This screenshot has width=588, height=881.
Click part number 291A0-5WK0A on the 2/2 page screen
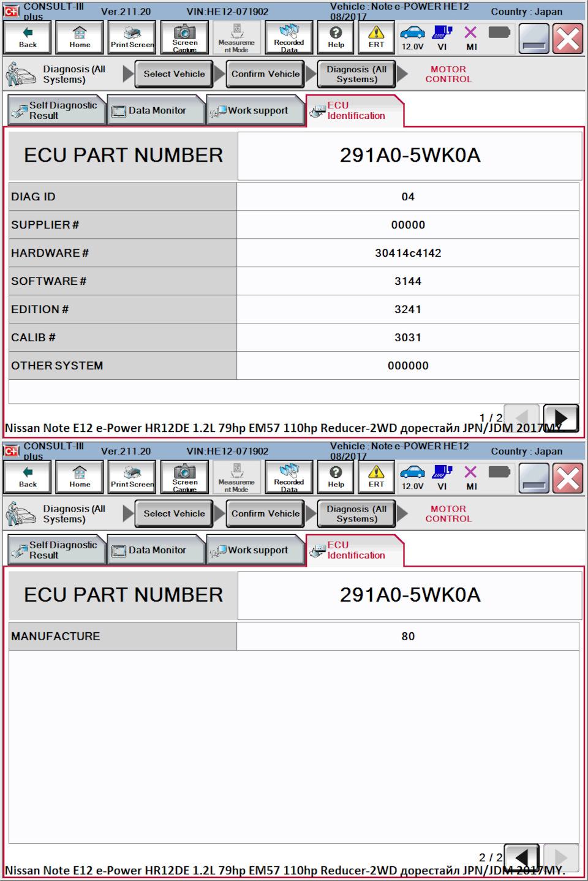(410, 595)
